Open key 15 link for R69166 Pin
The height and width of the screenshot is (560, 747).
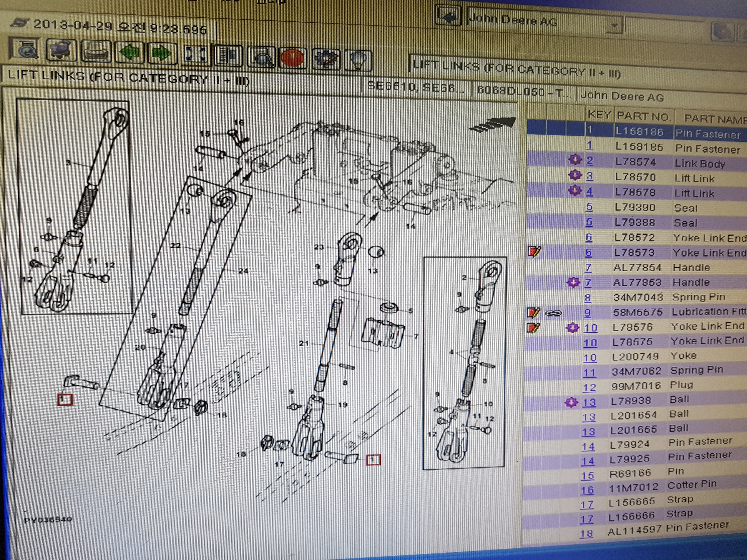click(x=588, y=476)
